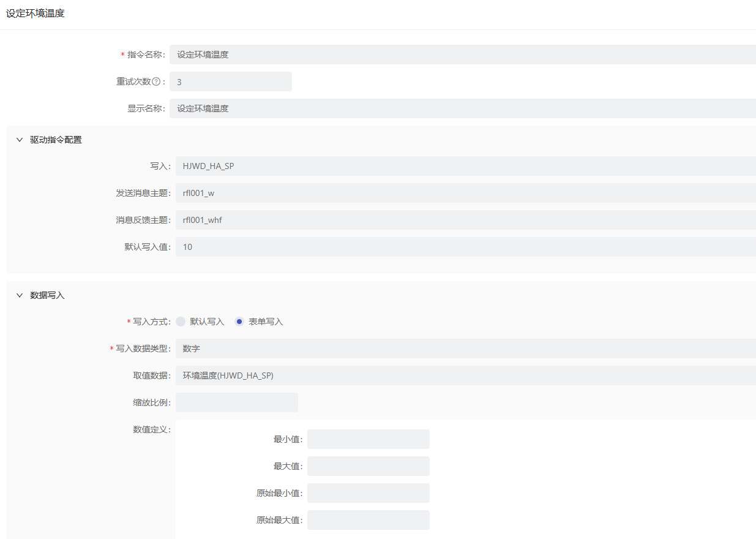Screen dimensions: 756x539
Task: Click the 显示名称 input field
Action: pos(463,108)
